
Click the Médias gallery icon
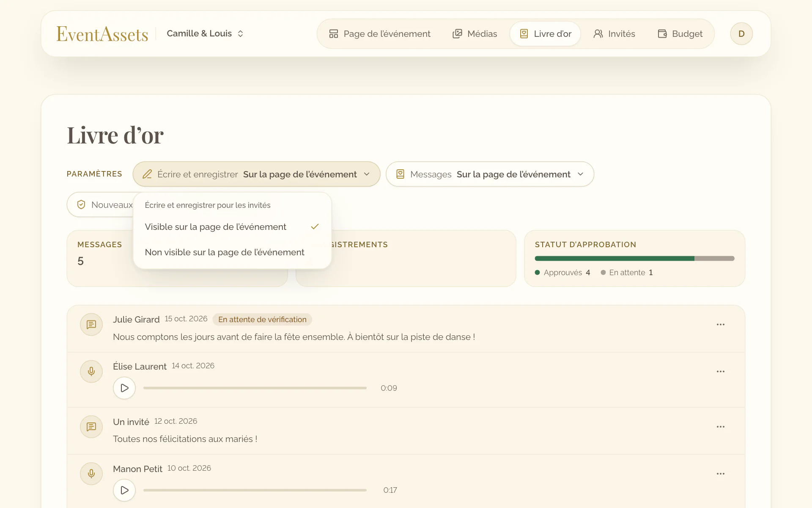click(457, 34)
